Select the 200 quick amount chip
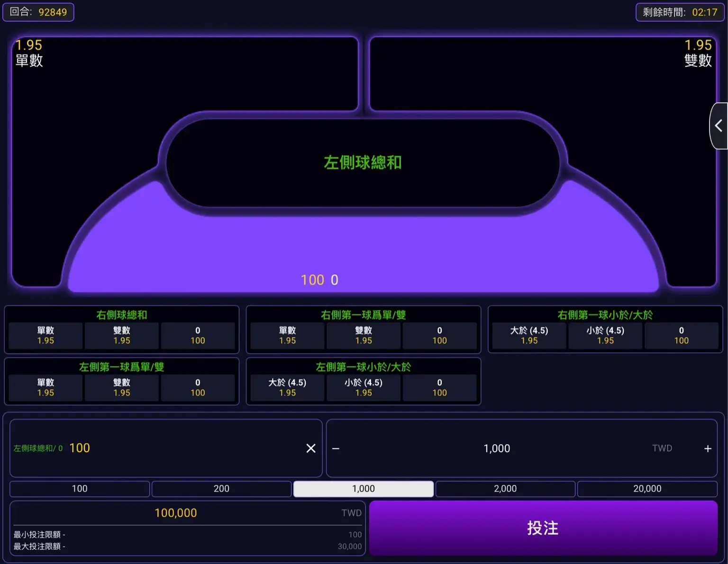The image size is (728, 564). tap(221, 489)
